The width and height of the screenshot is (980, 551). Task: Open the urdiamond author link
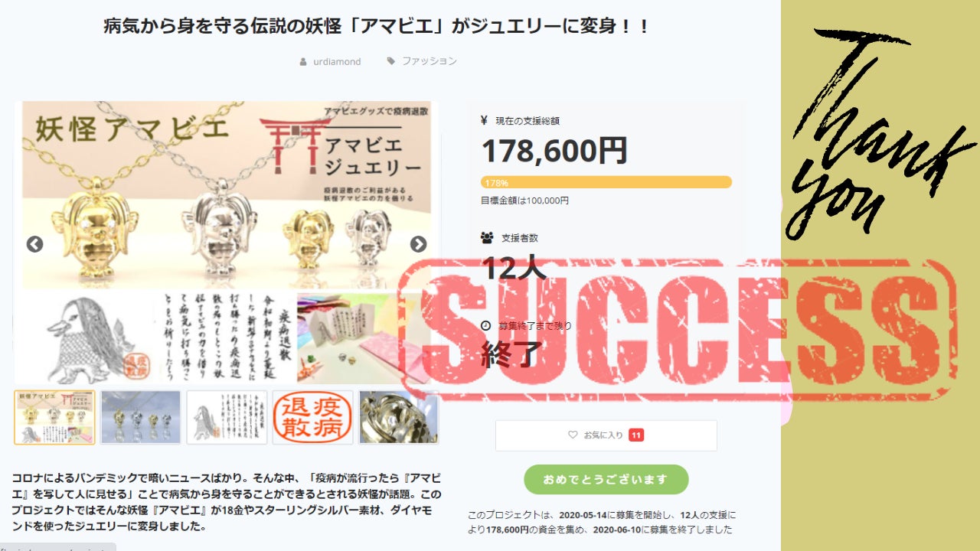pos(337,61)
